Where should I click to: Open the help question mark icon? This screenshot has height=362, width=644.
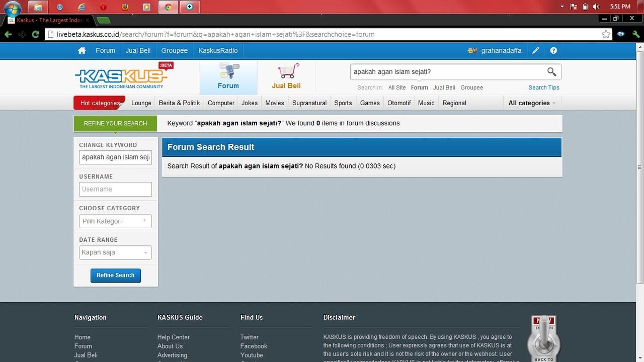pyautogui.click(x=553, y=50)
